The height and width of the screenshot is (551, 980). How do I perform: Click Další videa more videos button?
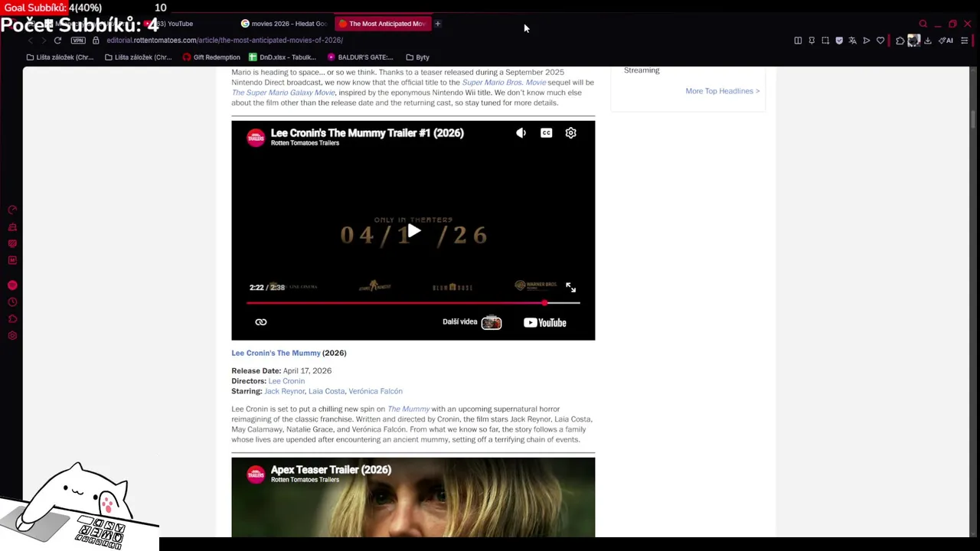click(472, 322)
